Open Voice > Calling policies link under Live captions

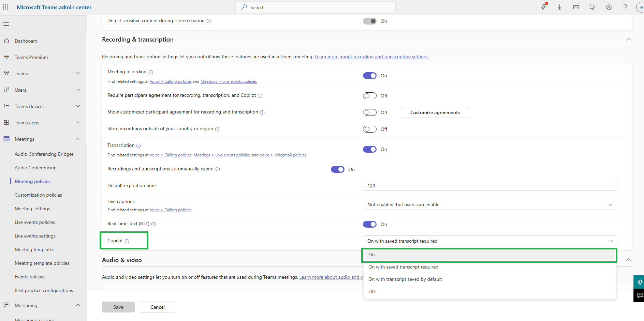point(171,210)
